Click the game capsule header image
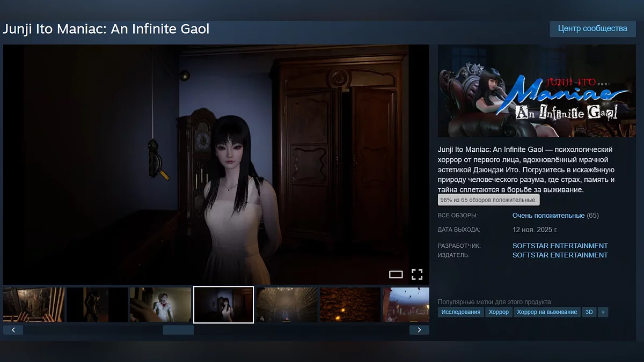The width and height of the screenshot is (644, 362). click(x=537, y=91)
